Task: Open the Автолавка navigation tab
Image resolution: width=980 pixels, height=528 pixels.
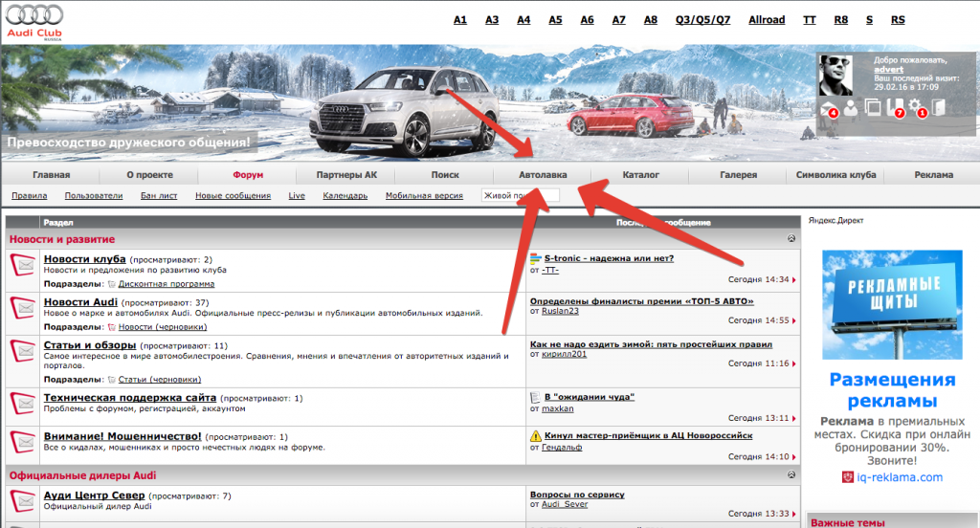Action: 543,175
